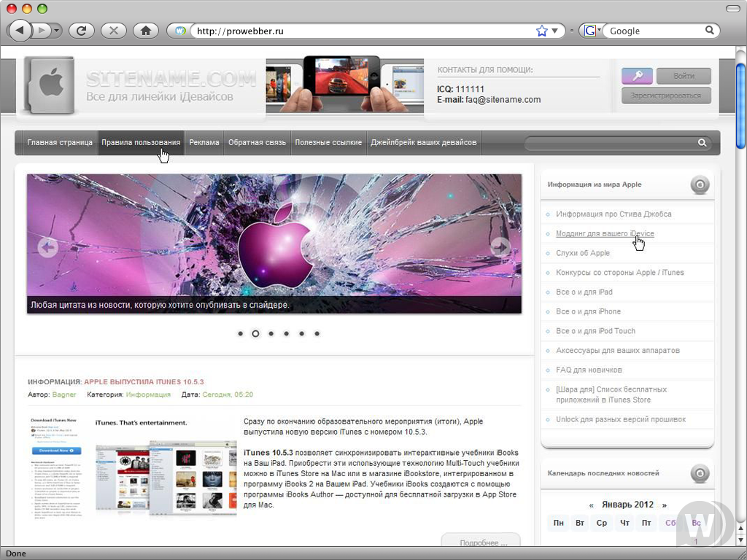Stop loading with the X toolbar button

113,31
